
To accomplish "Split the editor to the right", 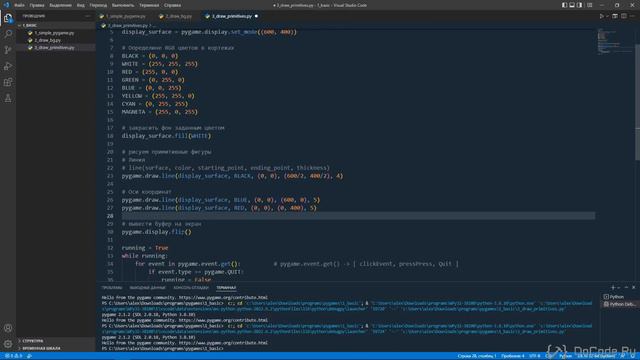I will point(624,16).
